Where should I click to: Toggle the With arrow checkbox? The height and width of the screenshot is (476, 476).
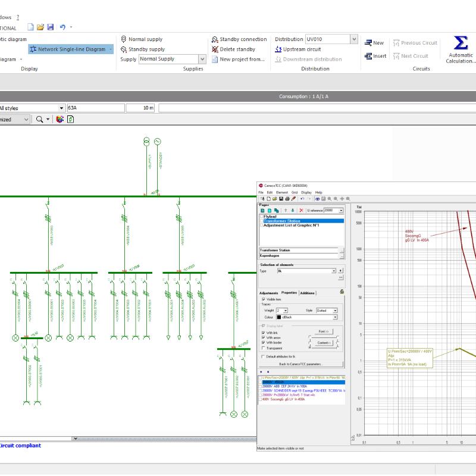pyautogui.click(x=263, y=338)
